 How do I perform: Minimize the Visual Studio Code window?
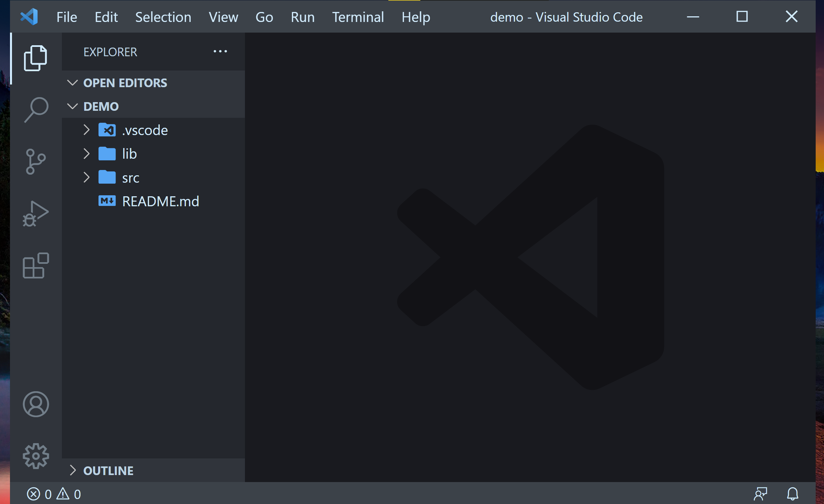[x=693, y=17]
